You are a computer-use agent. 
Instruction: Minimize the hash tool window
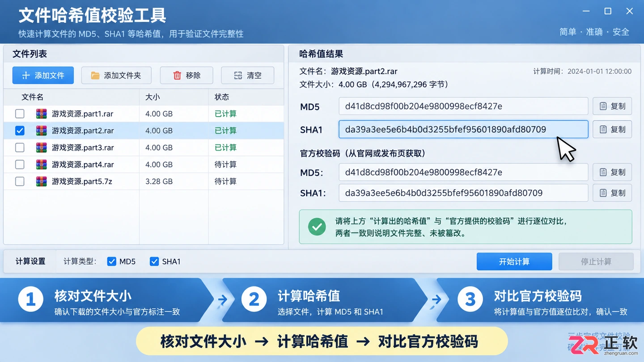tap(586, 11)
